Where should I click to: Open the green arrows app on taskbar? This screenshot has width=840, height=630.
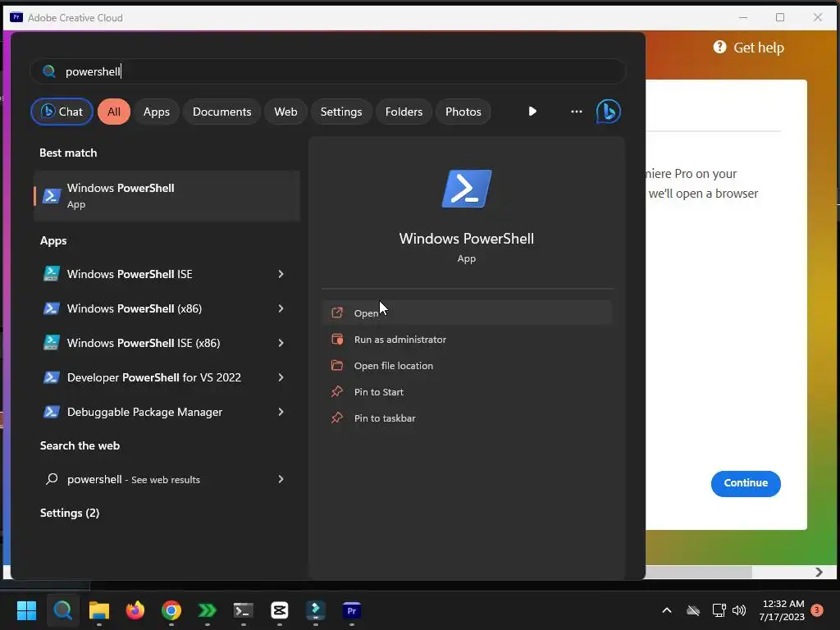click(x=208, y=610)
